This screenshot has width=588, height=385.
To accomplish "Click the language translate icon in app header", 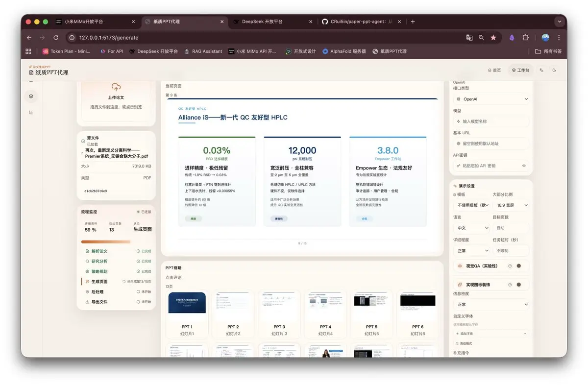I will (541, 70).
